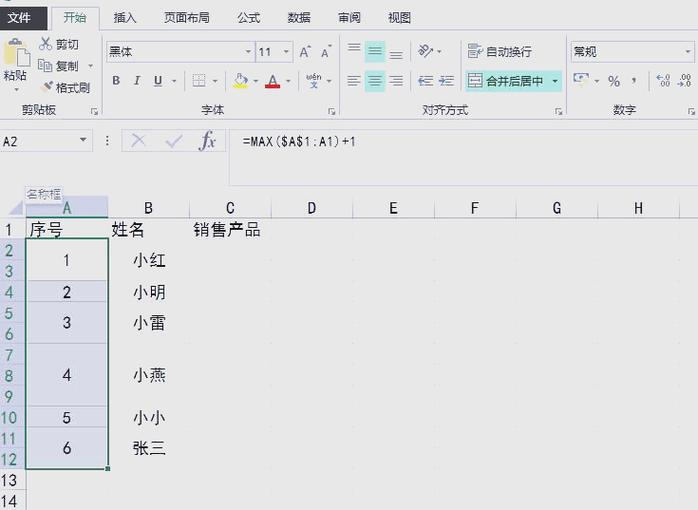Viewport: 698px width, 510px height.
Task: Increase decimal places
Action: pos(663,81)
